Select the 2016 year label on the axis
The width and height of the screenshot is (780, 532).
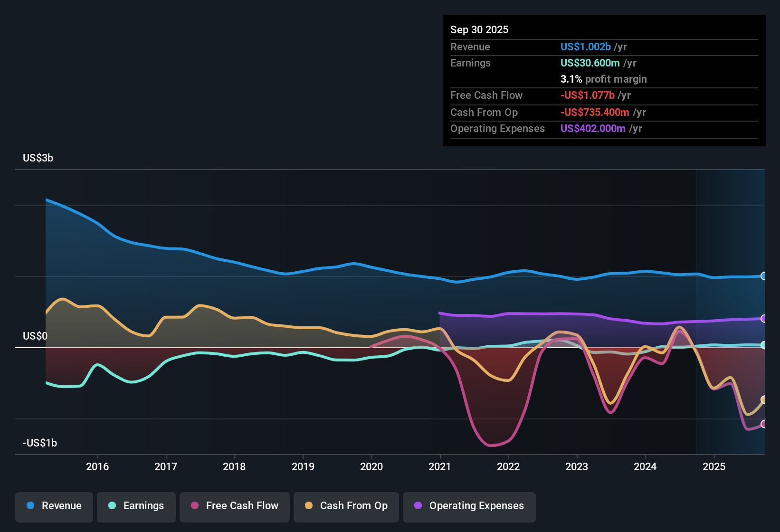pos(97,466)
